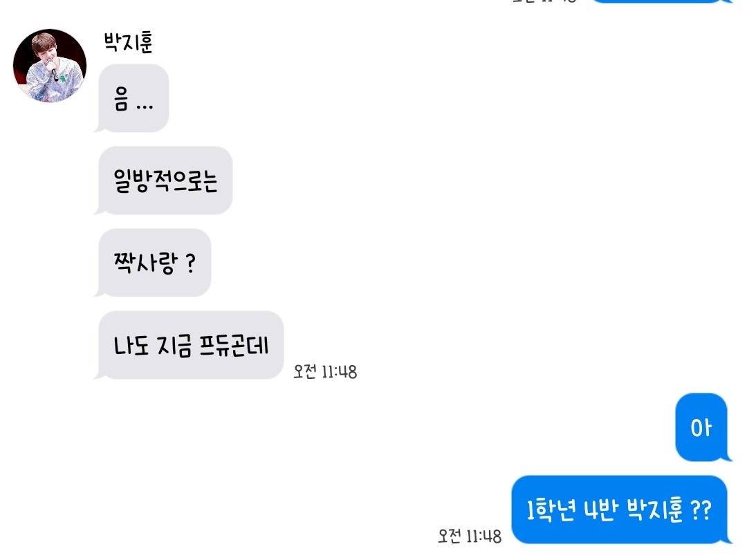Click the double question marks in the blue bubble
The width and height of the screenshot is (747, 560).
click(701, 510)
